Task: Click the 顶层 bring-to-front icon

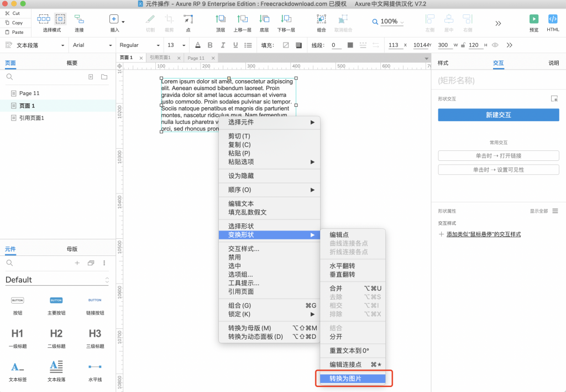Action: 221,20
